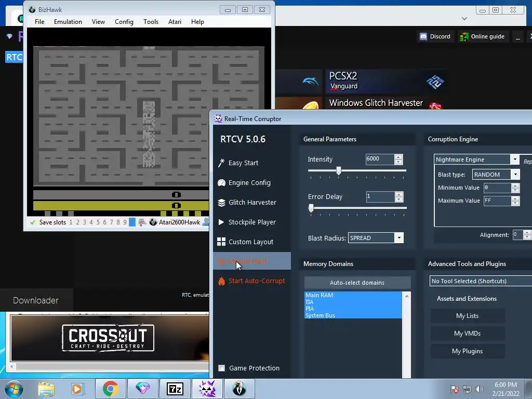
Task: Open BizHawk View menu
Action: tap(98, 22)
